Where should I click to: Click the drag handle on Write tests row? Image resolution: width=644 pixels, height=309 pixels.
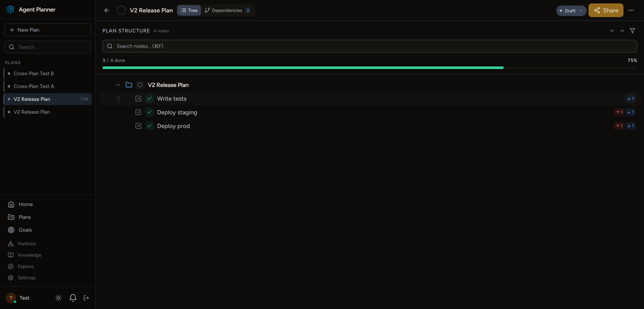click(x=118, y=99)
